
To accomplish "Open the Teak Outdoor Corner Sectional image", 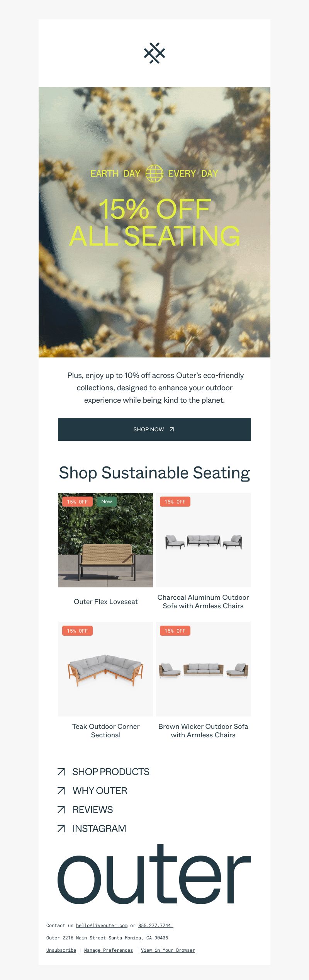I will [x=105, y=669].
